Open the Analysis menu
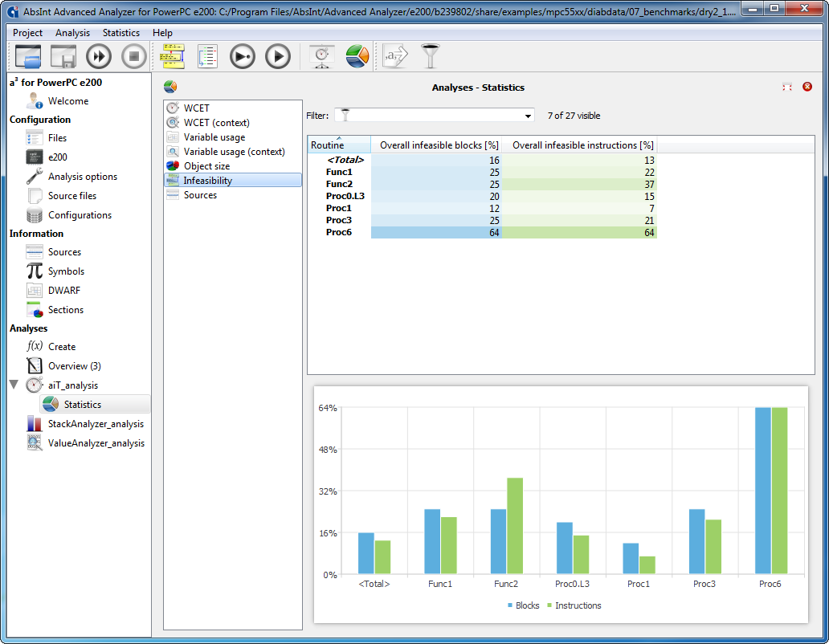 coord(72,33)
